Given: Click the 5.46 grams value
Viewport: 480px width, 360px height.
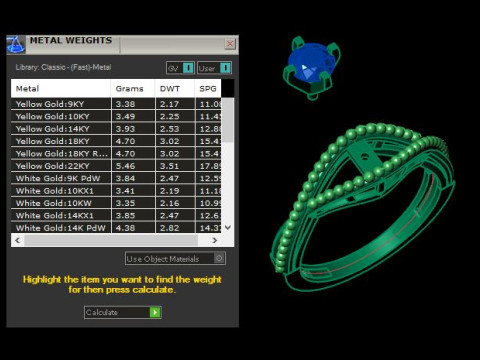Looking at the screenshot, I should [125, 166].
